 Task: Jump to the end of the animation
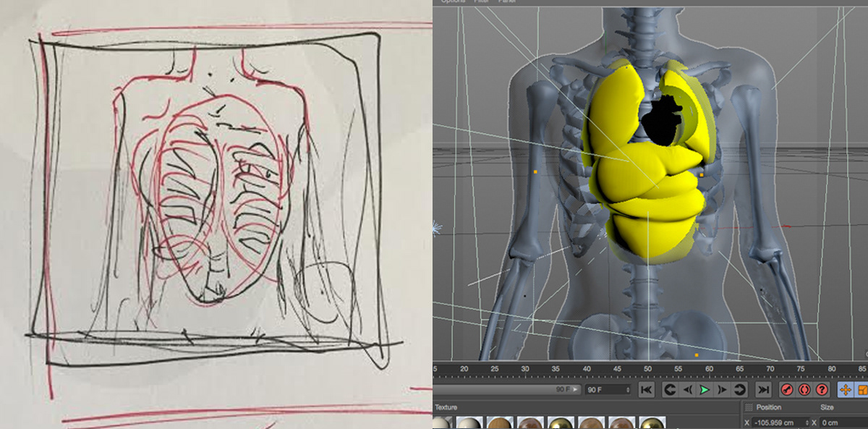pos(762,390)
